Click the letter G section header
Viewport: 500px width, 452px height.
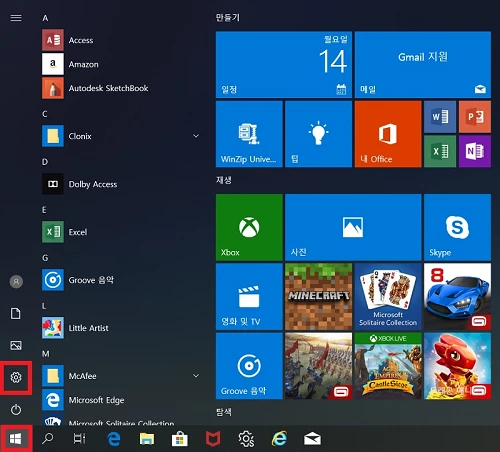tap(45, 258)
